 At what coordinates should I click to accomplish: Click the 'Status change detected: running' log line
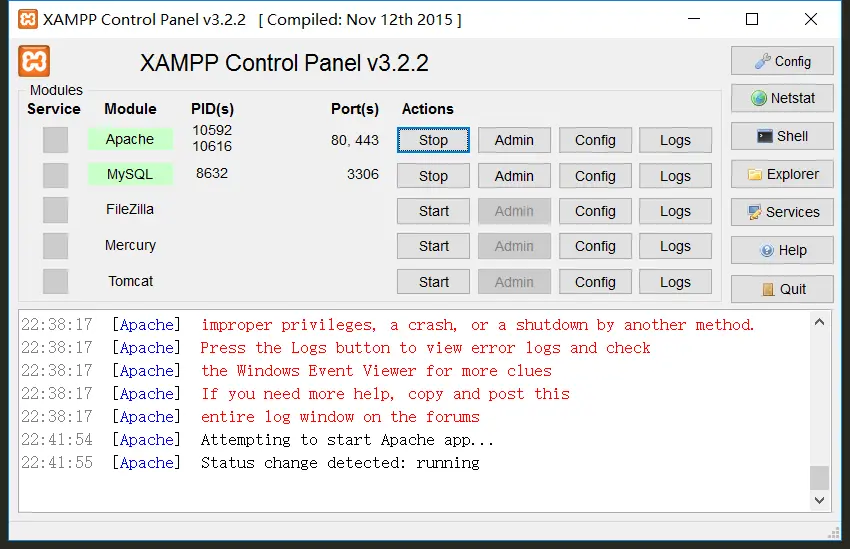coord(340,463)
